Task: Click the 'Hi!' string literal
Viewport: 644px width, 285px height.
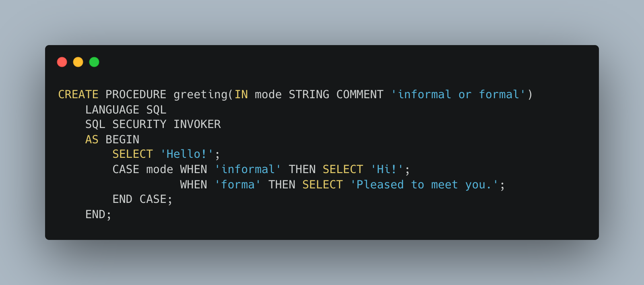Action: 387,169
